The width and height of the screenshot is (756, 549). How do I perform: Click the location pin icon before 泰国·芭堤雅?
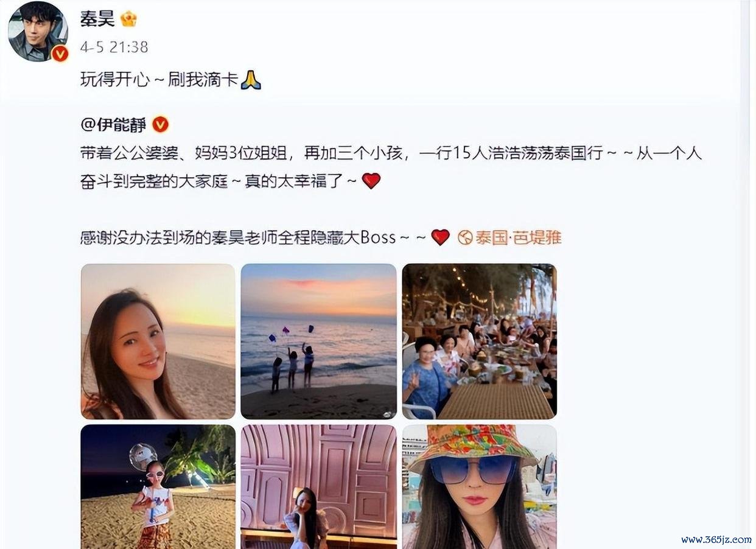(x=465, y=237)
